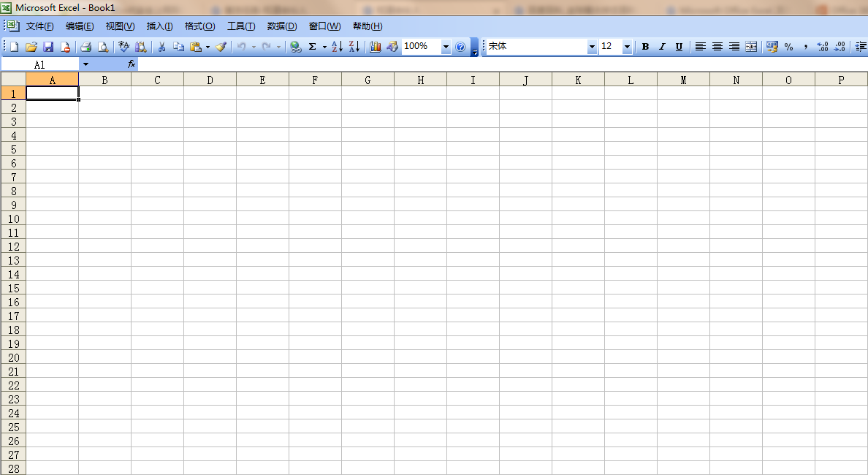Open Standard toolbar options arrow
The image size is (868, 475).
[474, 47]
